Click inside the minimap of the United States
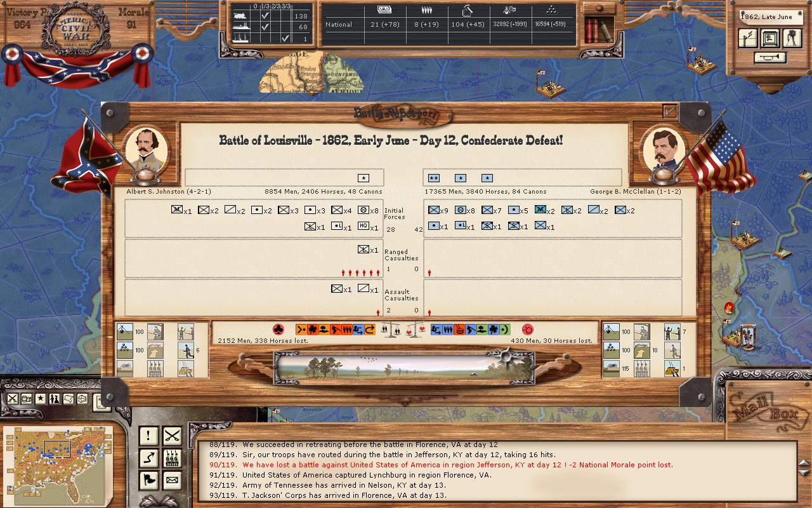 57,460
